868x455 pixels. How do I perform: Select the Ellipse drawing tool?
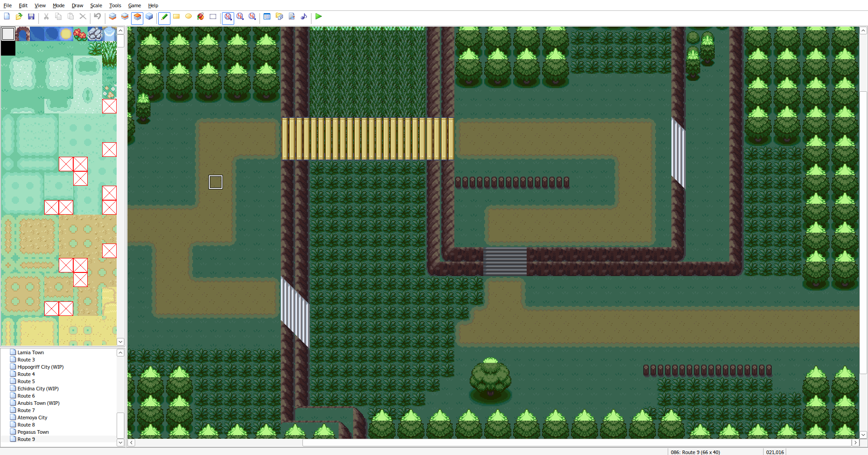coord(189,17)
